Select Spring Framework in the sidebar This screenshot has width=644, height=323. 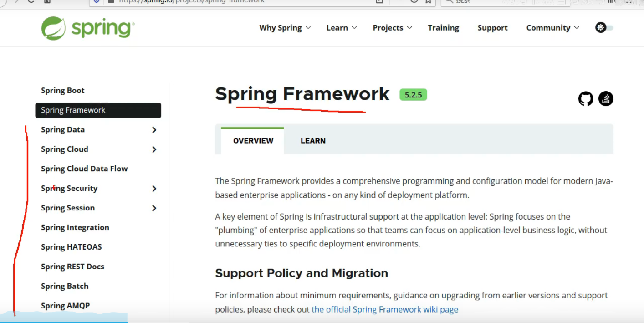tap(98, 110)
